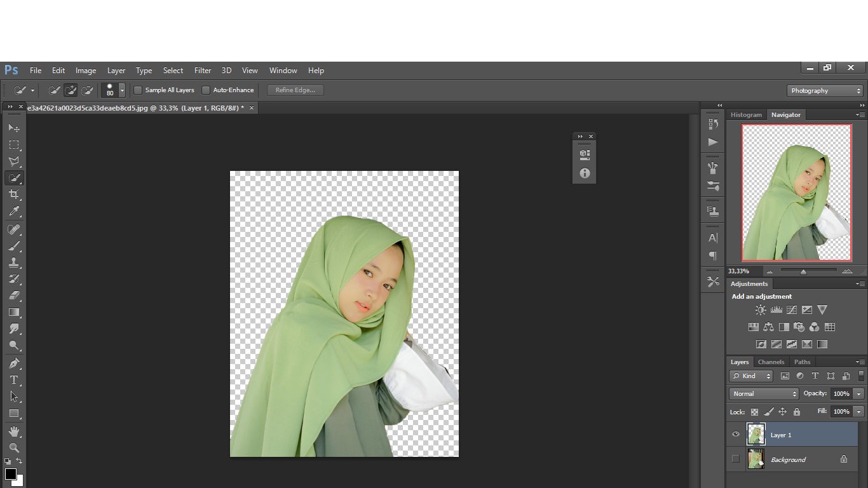Select the Horizontal Type tool
The width and height of the screenshot is (868, 488).
[14, 380]
